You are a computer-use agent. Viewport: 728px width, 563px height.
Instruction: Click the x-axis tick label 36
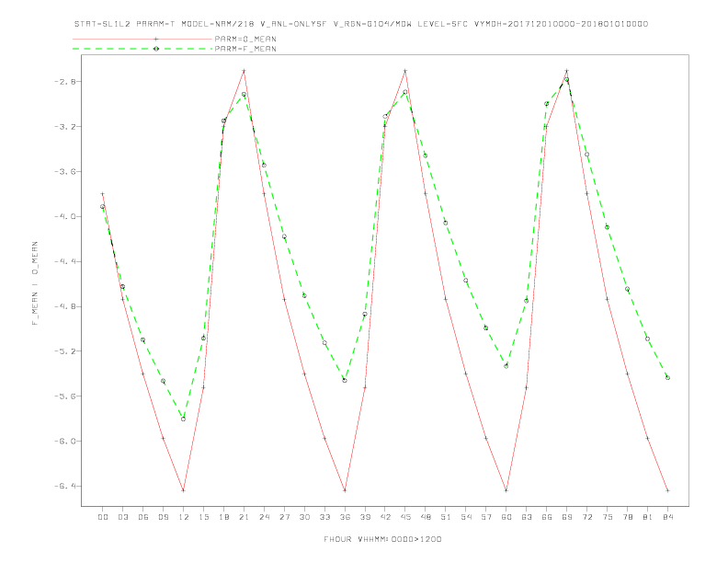coord(345,517)
